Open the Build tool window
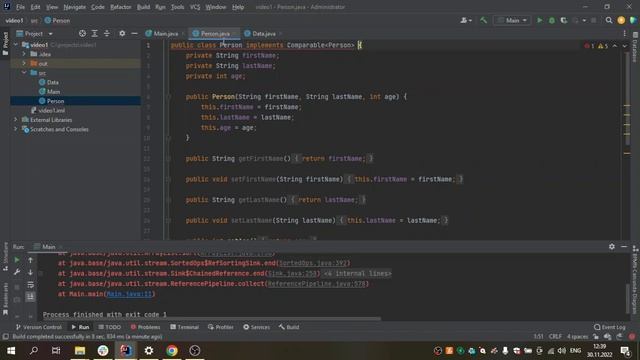 (x=289, y=327)
